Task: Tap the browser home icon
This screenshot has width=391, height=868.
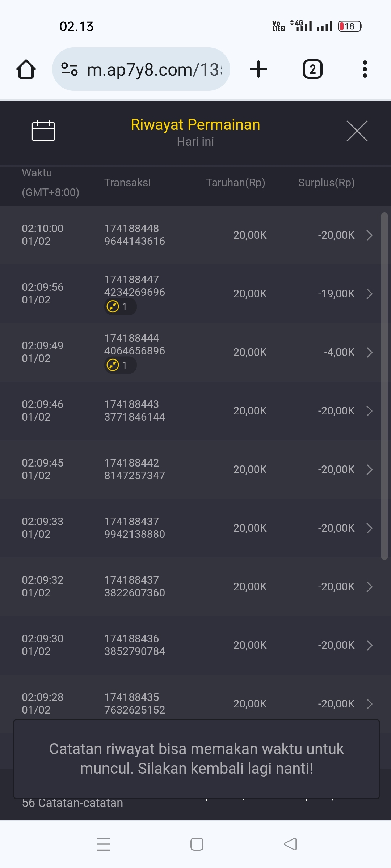Action: point(26,69)
